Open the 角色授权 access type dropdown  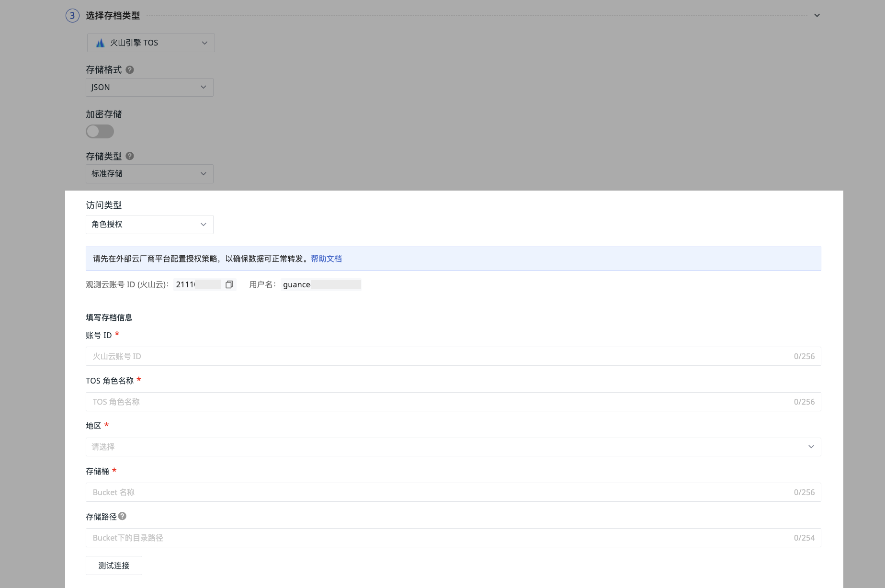tap(149, 225)
